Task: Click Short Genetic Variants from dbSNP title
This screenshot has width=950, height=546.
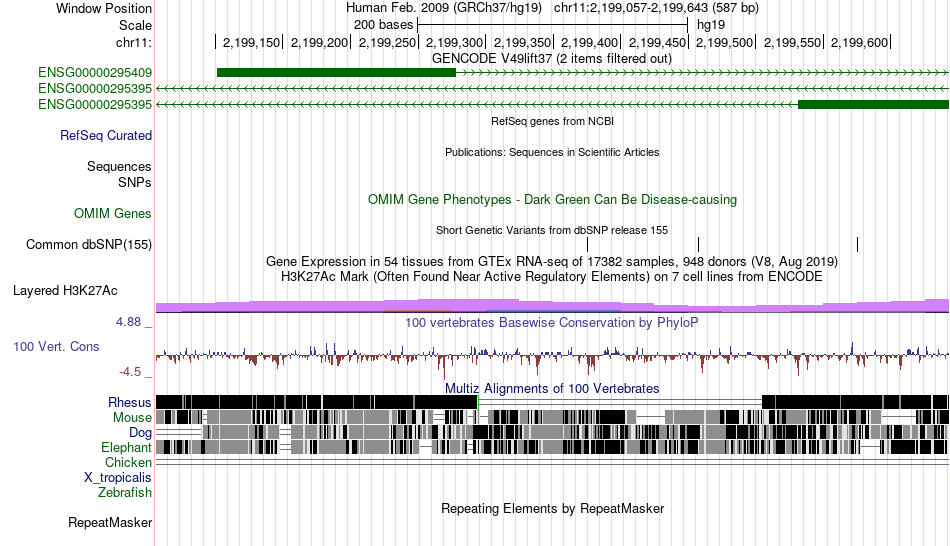Action: click(552, 230)
